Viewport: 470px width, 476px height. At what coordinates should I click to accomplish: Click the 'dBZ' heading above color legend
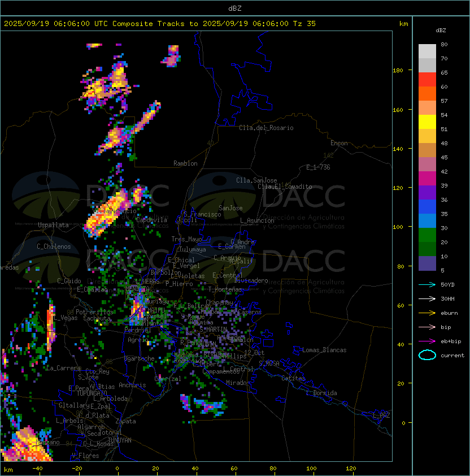(x=441, y=31)
